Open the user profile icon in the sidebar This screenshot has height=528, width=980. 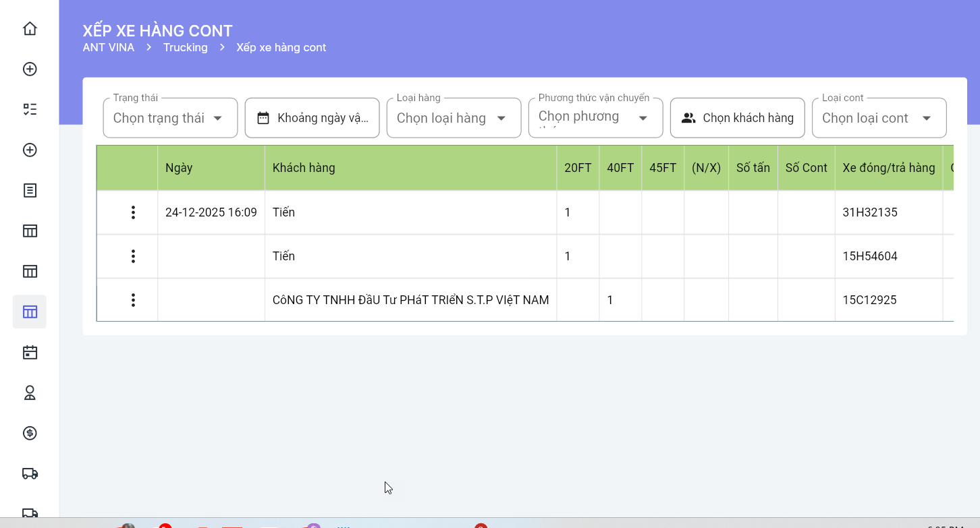pyautogui.click(x=30, y=392)
